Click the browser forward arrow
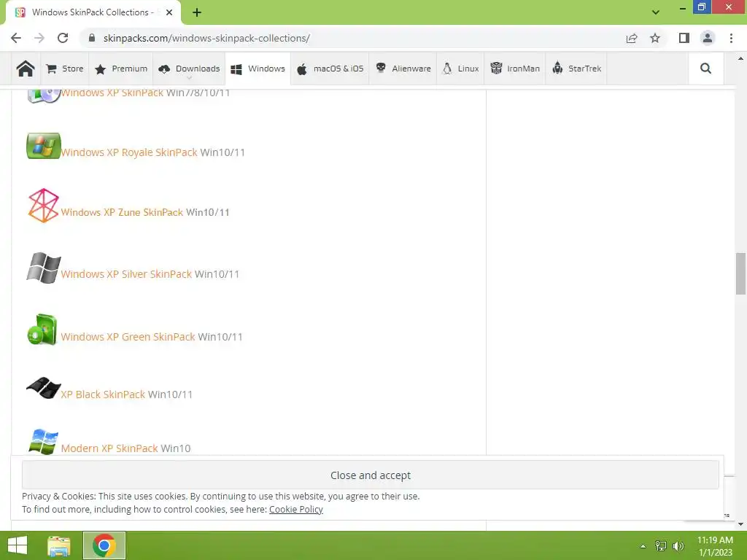Image resolution: width=747 pixels, height=560 pixels. [x=39, y=38]
